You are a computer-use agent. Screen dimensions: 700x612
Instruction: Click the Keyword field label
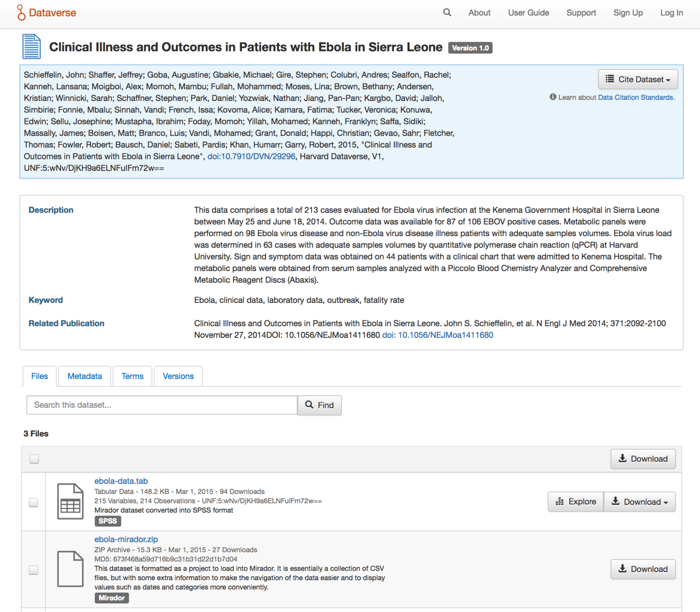(x=46, y=300)
